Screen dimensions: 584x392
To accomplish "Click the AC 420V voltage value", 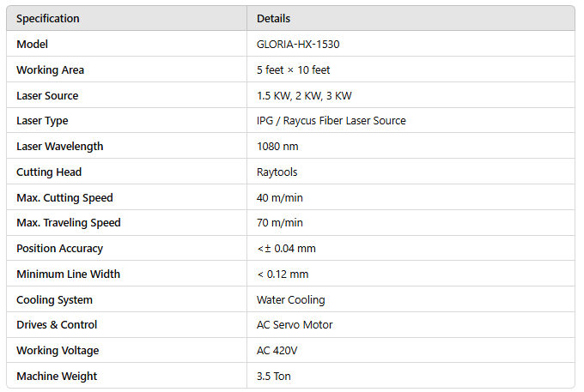I will click(x=277, y=350).
